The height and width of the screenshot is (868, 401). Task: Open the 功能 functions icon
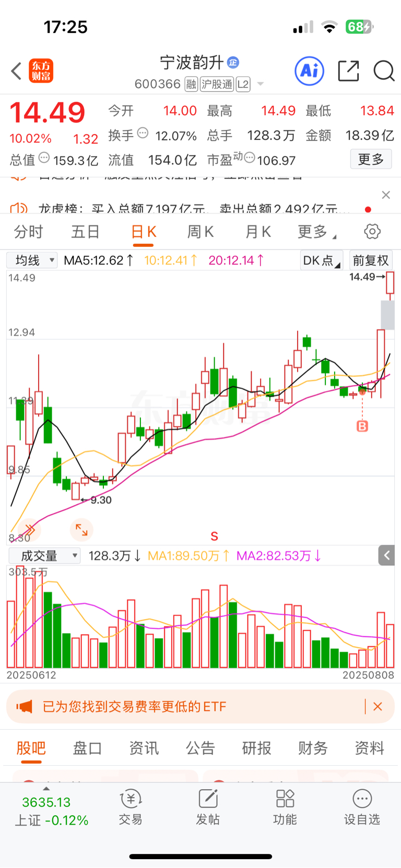coord(285,807)
